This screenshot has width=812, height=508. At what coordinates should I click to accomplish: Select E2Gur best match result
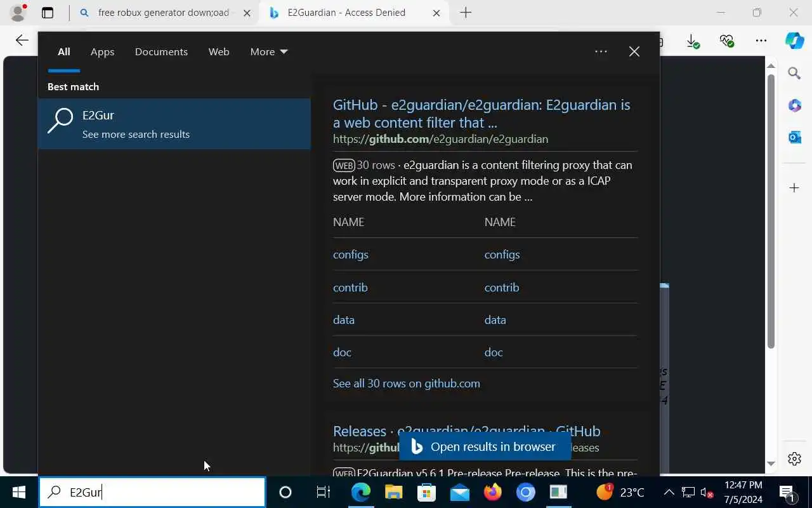174,124
